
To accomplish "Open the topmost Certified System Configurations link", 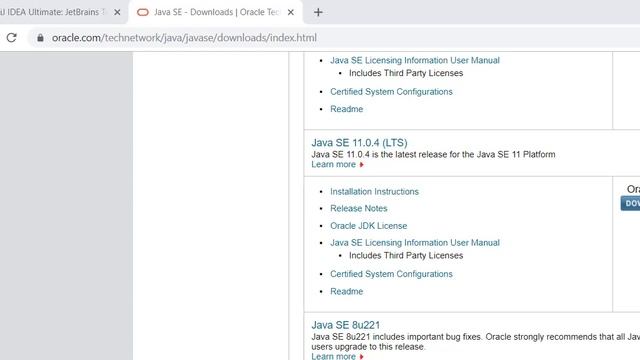I will 391,92.
